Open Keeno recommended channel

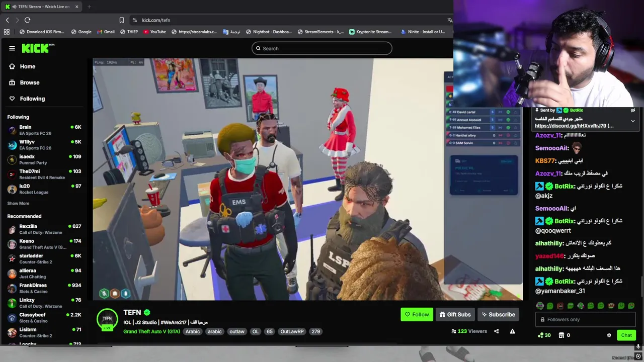point(44,244)
